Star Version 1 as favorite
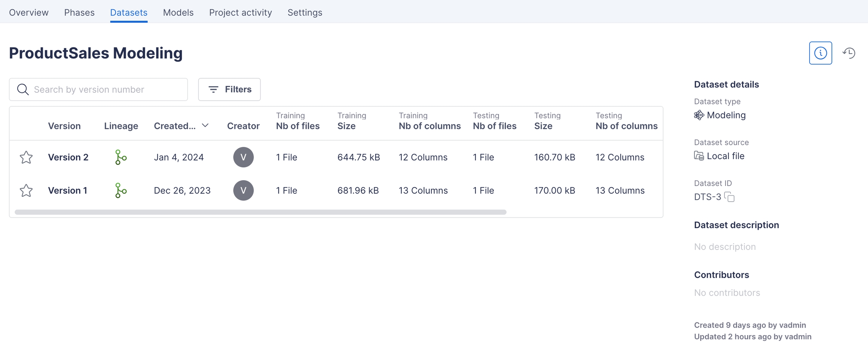 point(26,190)
